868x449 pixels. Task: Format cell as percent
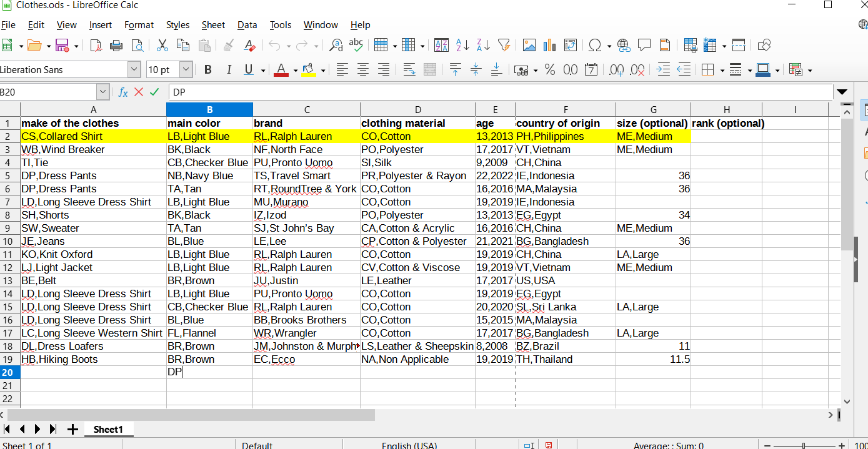[x=550, y=70]
